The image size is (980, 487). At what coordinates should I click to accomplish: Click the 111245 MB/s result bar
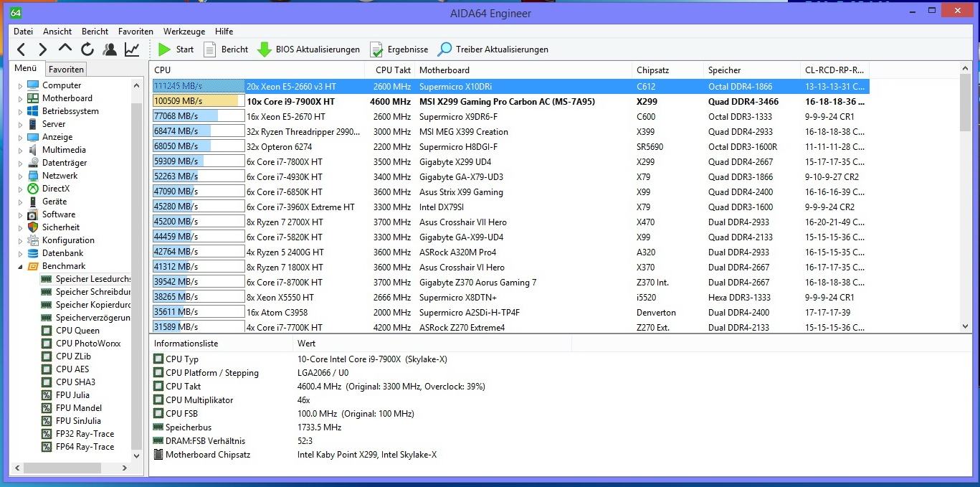pyautogui.click(x=199, y=86)
